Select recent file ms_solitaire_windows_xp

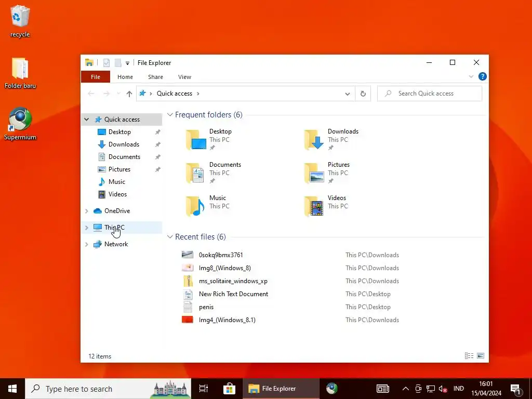233,281
